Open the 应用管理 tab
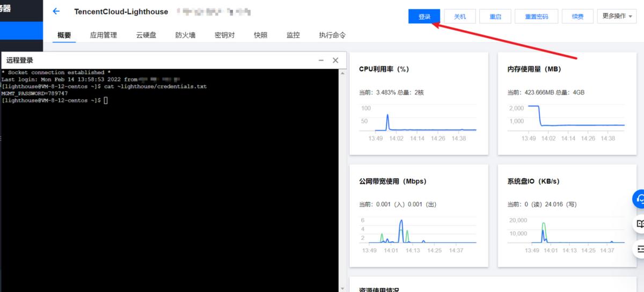 coord(104,35)
